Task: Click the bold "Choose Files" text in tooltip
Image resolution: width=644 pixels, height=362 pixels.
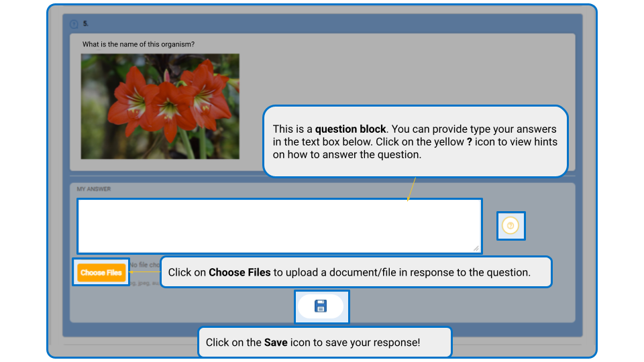Action: (x=239, y=273)
